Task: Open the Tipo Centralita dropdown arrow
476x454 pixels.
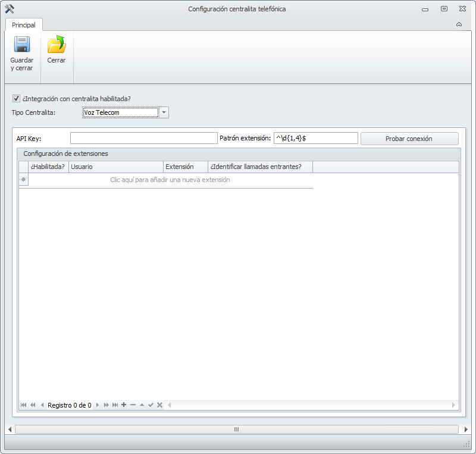Action: coord(164,112)
